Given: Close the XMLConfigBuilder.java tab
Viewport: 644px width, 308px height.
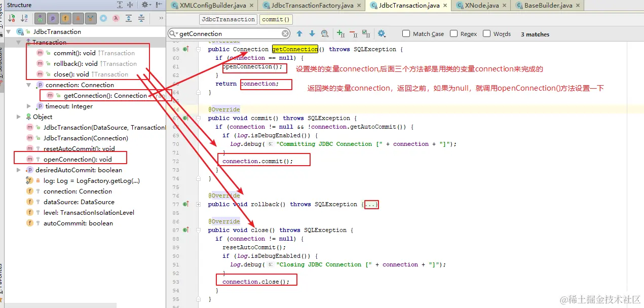Looking at the screenshot, I should click(x=252, y=6).
